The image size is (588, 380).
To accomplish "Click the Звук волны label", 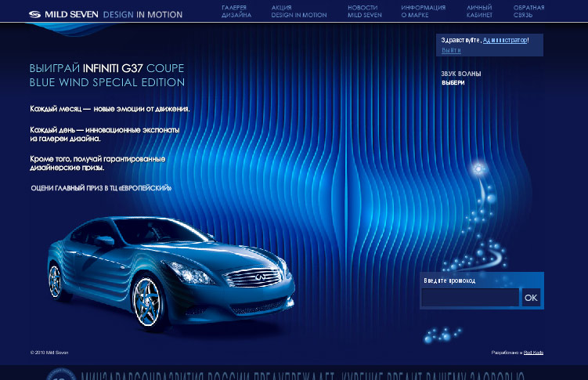I will coord(461,74).
